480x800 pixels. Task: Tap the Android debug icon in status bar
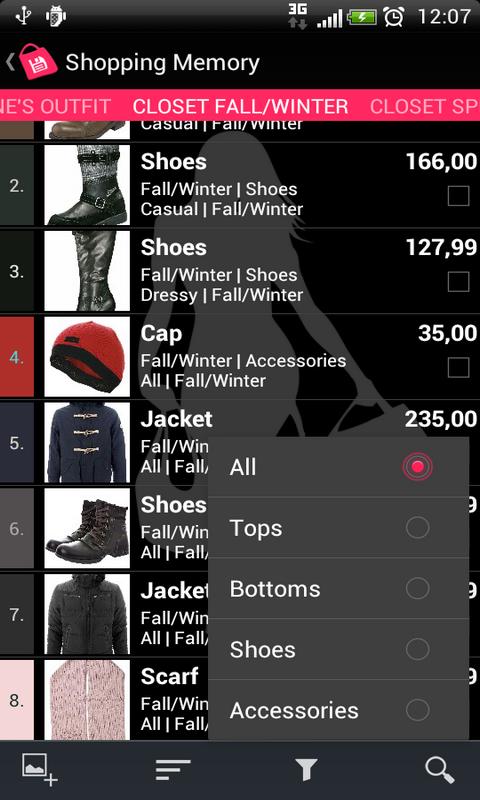[x=54, y=17]
